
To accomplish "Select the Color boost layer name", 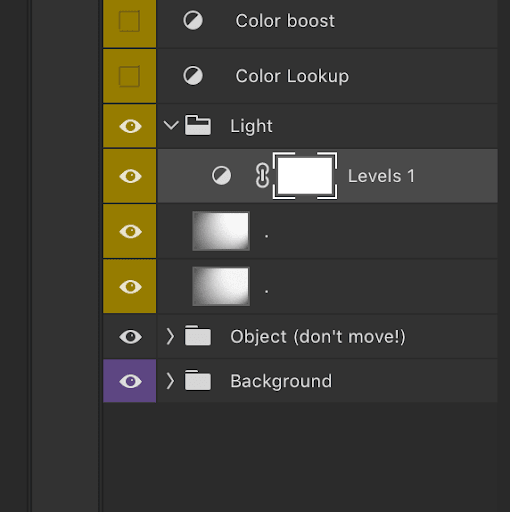I will pos(285,21).
